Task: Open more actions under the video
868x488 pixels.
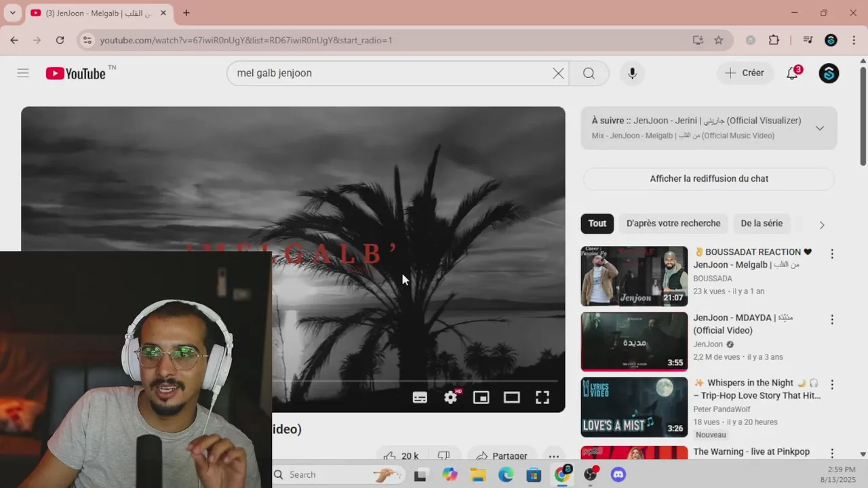Action: (554, 455)
